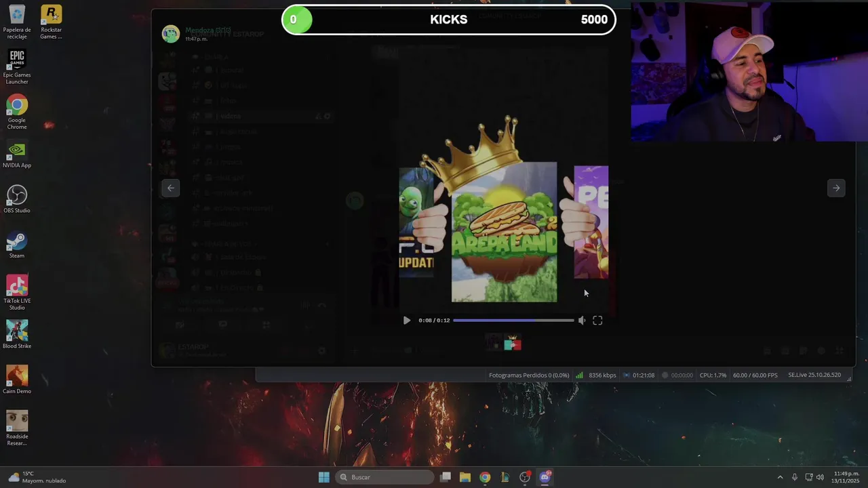868x488 pixels.
Task: Select Rockstar Games desktop shortcut
Action: [51, 22]
